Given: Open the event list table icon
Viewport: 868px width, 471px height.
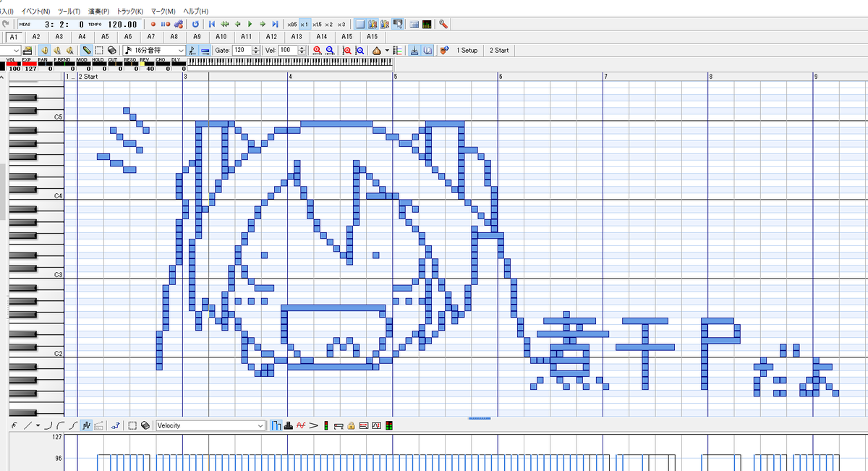Looking at the screenshot, I should click(x=414, y=24).
